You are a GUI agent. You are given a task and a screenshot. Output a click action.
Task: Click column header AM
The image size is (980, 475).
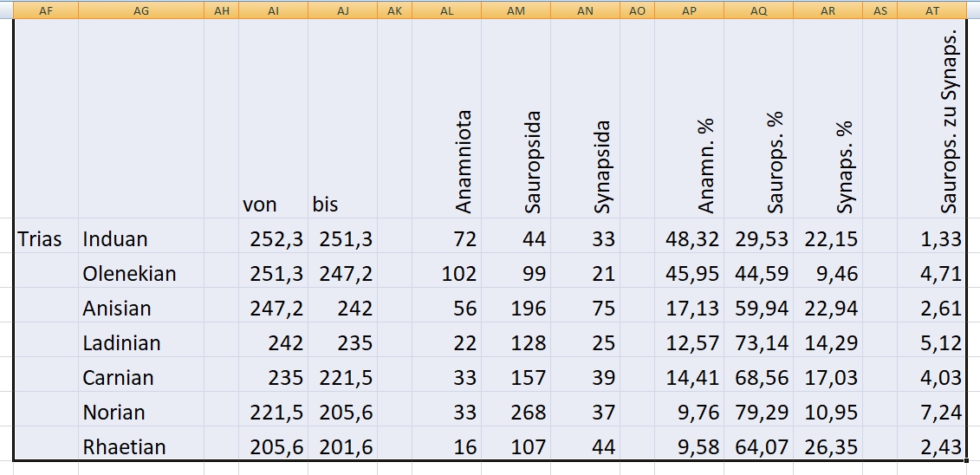tap(516, 10)
